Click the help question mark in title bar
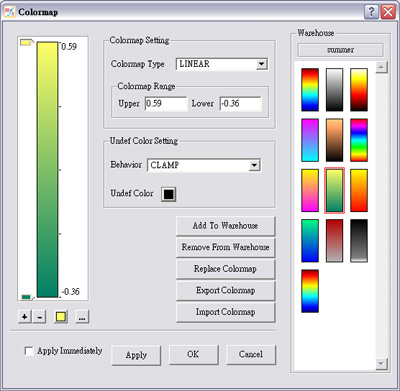The image size is (400, 391). tap(371, 12)
